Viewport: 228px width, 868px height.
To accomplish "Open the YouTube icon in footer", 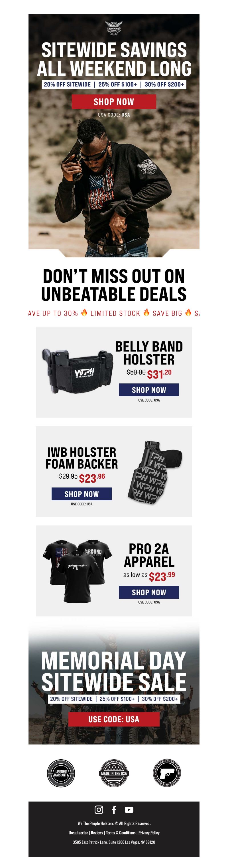I will 129,809.
